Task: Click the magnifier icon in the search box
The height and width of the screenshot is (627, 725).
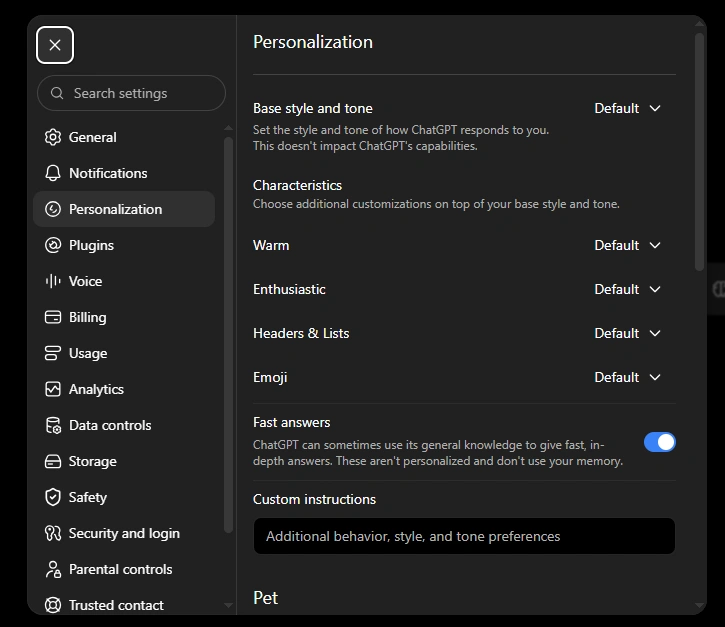Action: (57, 93)
